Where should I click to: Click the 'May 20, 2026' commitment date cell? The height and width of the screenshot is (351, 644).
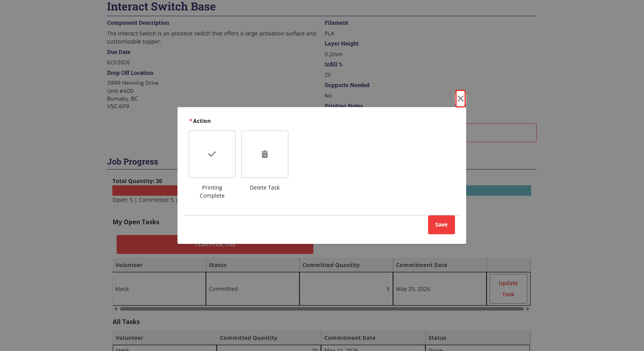click(x=440, y=289)
